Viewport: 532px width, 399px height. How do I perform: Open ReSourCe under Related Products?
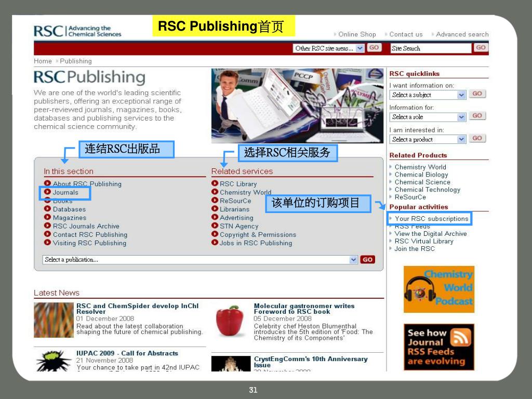tap(410, 197)
